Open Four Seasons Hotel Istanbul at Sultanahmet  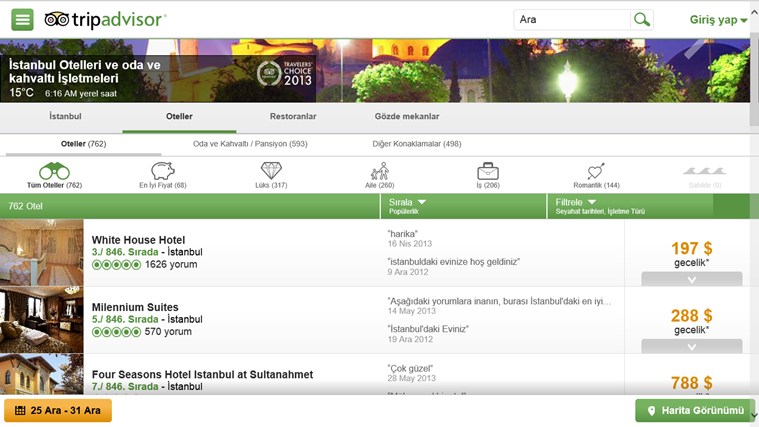[x=202, y=375]
